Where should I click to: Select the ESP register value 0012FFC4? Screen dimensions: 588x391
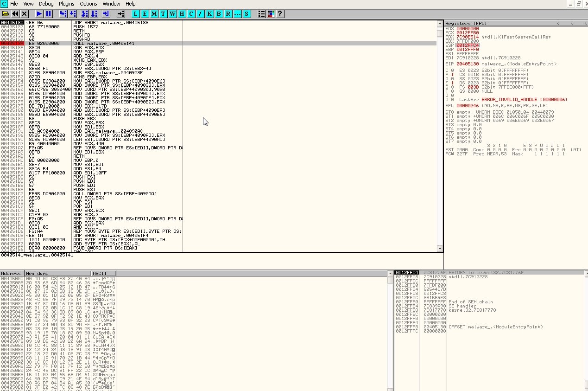pyautogui.click(x=468, y=45)
